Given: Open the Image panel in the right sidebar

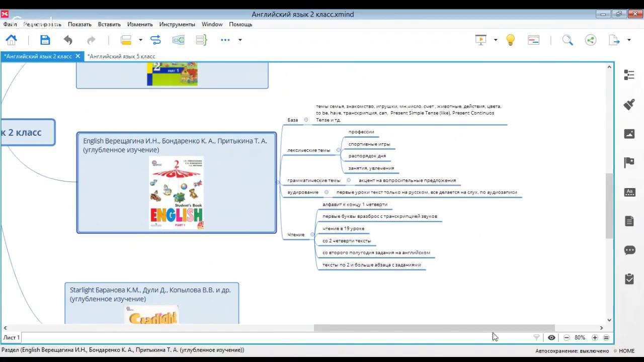Looking at the screenshot, I should pos(629,133).
